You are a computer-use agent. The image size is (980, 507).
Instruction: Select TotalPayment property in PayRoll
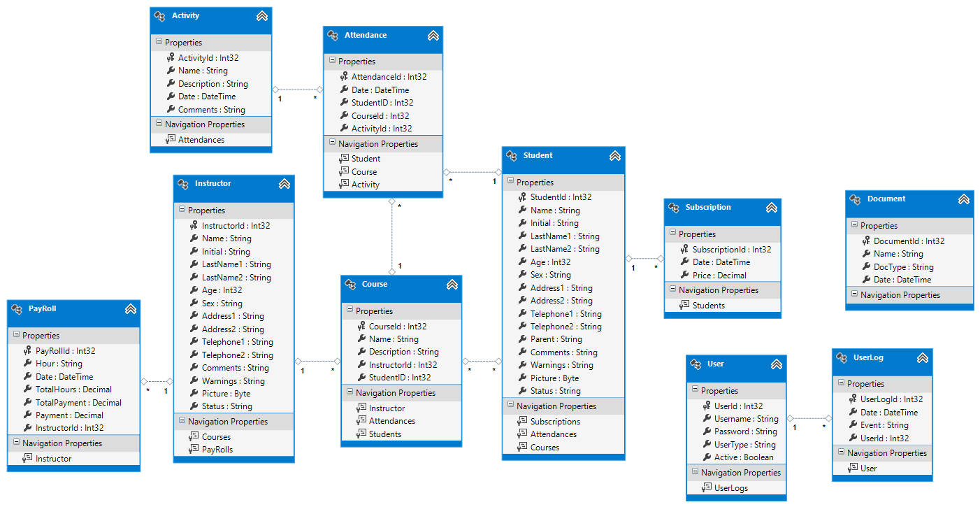pyautogui.click(x=78, y=403)
